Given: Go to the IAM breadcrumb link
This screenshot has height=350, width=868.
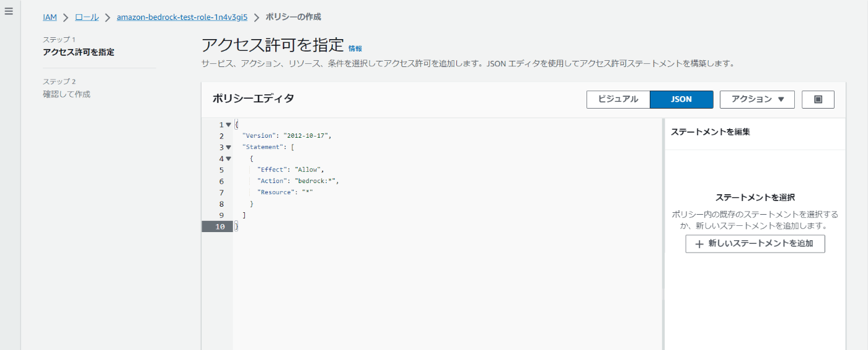Looking at the screenshot, I should click(50, 17).
